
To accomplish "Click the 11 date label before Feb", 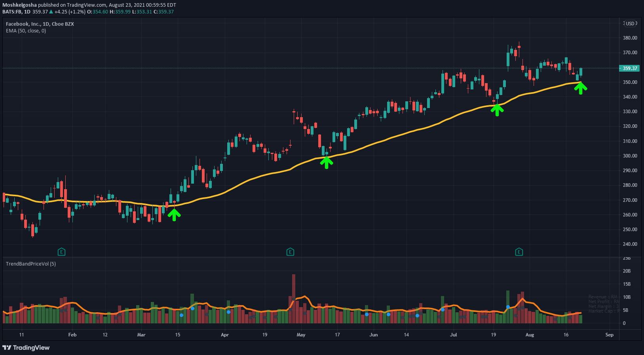I will [x=22, y=335].
